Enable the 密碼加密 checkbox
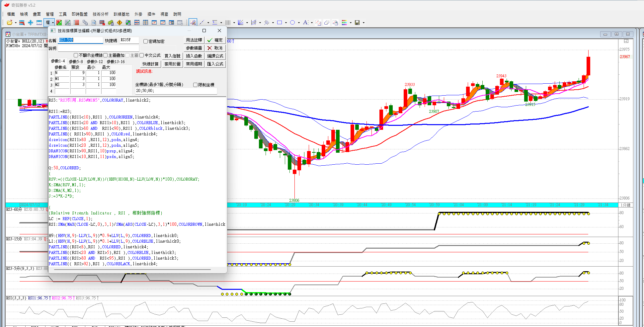 click(145, 41)
